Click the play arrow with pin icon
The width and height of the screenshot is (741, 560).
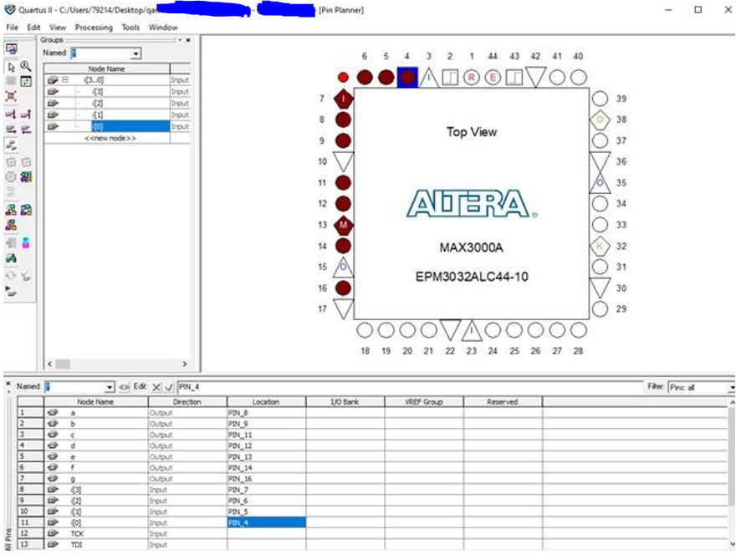pyautogui.click(x=10, y=292)
